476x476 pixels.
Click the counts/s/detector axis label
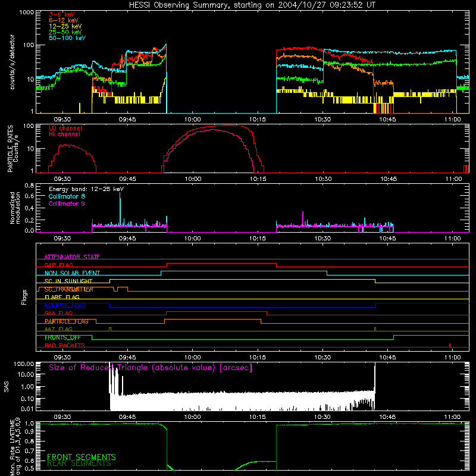[x=12, y=62]
